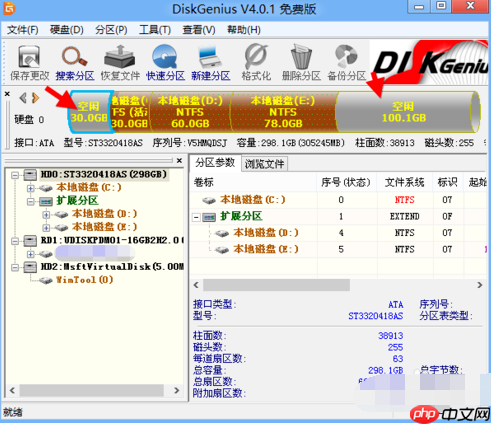Click partition table scrollbar right arrow

click(x=480, y=285)
